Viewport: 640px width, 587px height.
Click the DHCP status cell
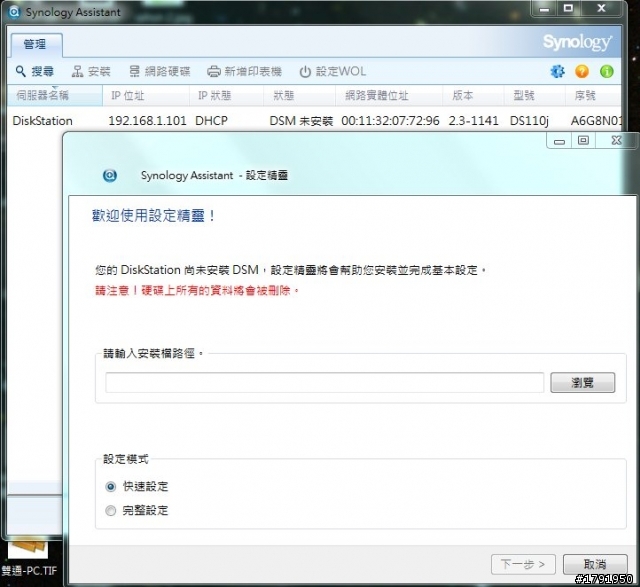tap(211, 121)
